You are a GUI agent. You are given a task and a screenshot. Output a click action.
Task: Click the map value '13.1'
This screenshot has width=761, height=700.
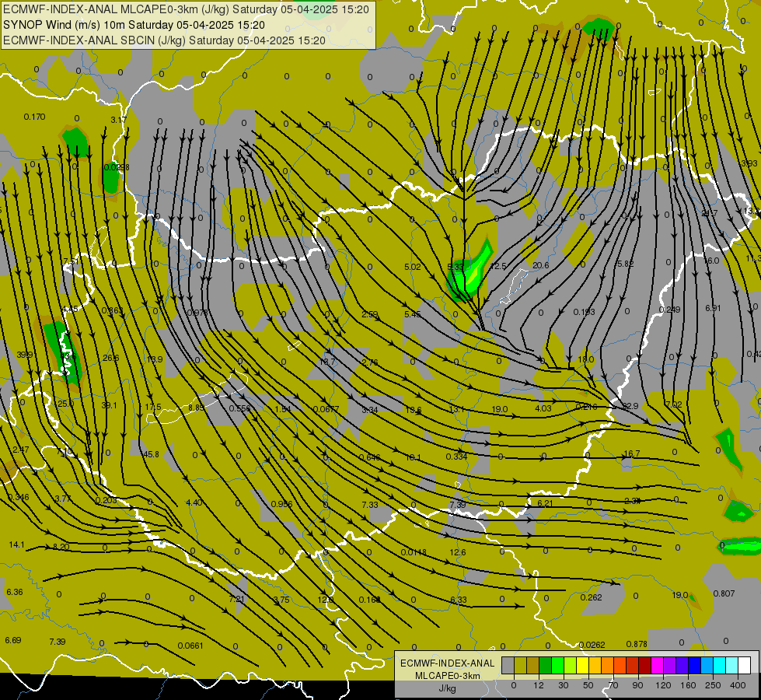coord(457,410)
